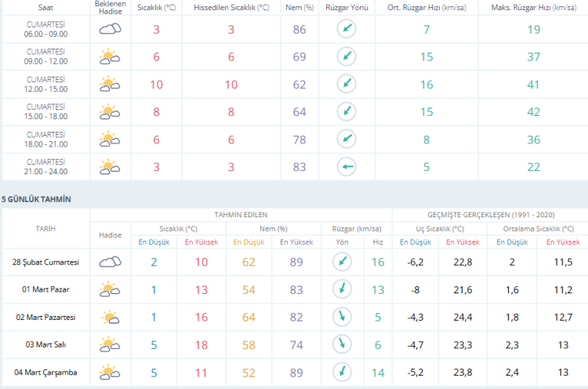Click the 5 GÜNLÜK TAHMİN heading
Viewport: 588px width, 389px height.
pos(36,199)
